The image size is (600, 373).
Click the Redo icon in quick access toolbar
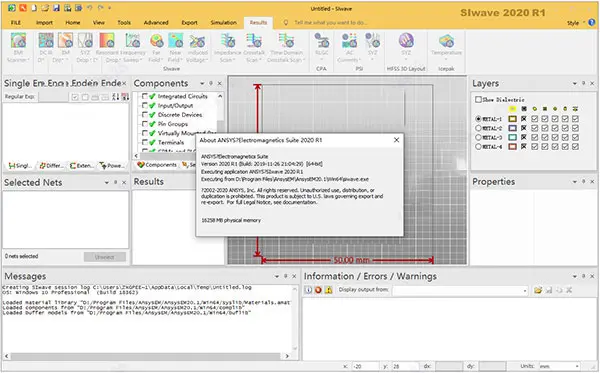(101, 8)
